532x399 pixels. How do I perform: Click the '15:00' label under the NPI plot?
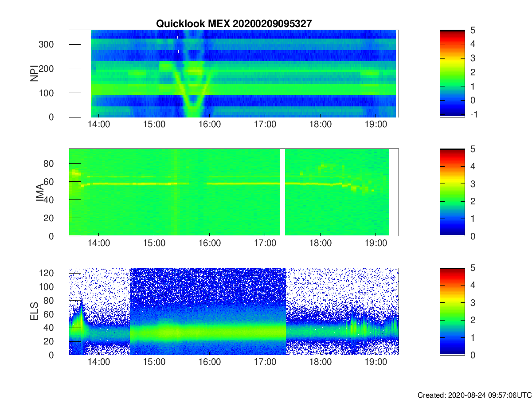(x=154, y=125)
